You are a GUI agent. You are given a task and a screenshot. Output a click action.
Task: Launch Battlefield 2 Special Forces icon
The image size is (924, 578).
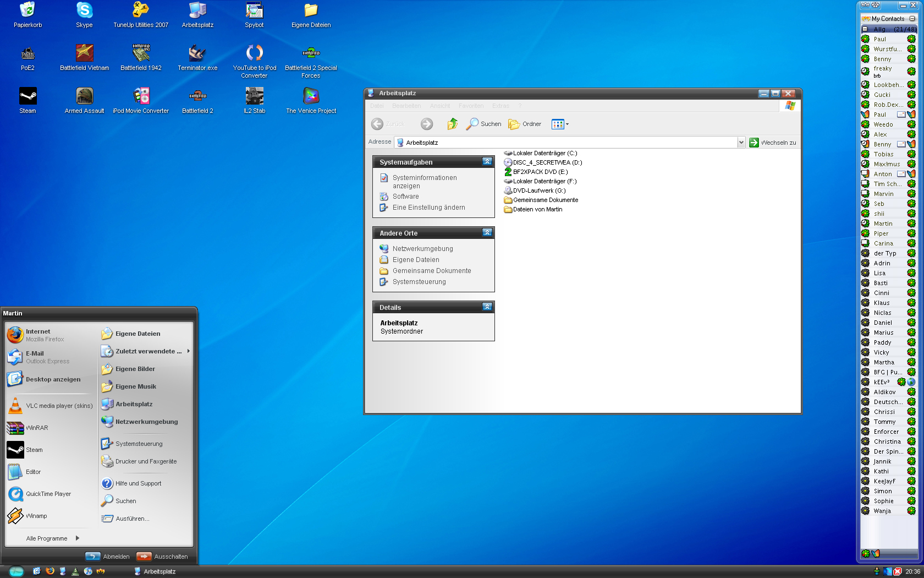point(311,61)
